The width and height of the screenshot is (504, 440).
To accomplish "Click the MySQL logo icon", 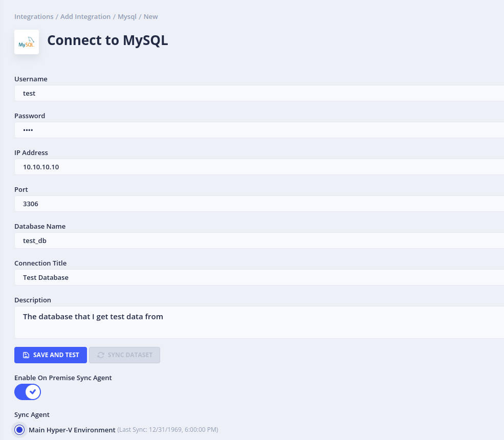I will tap(27, 42).
